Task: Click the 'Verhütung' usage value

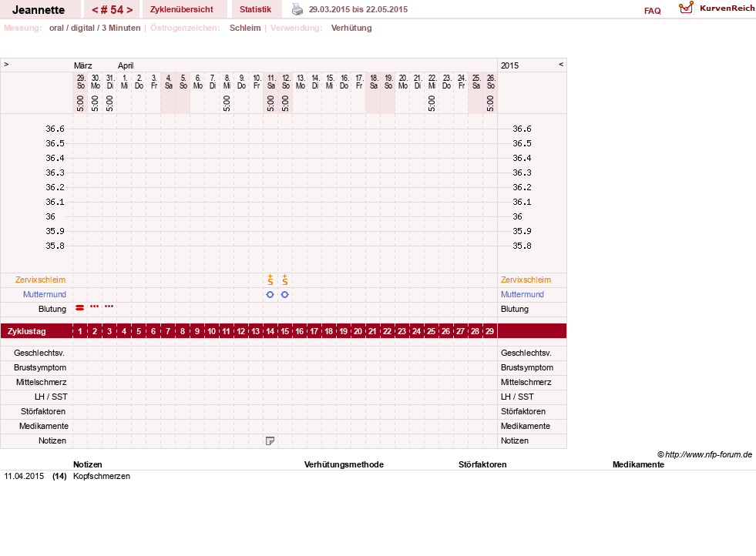Action: pos(351,28)
